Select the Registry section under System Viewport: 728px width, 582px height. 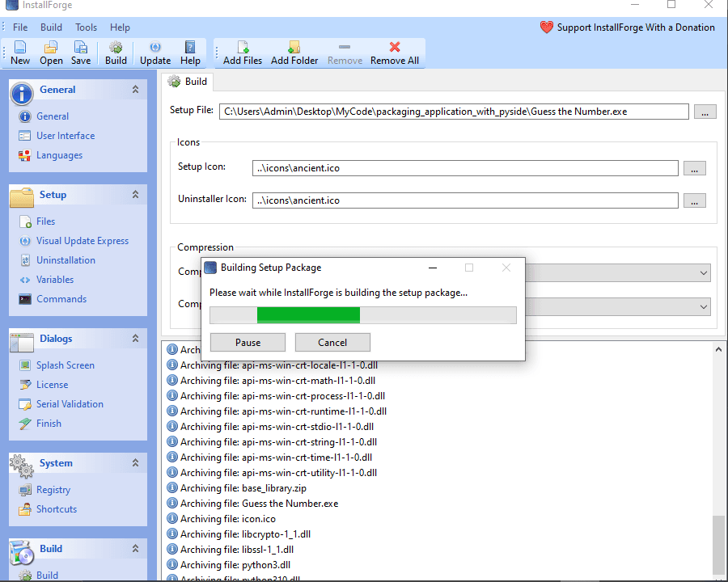pos(53,489)
